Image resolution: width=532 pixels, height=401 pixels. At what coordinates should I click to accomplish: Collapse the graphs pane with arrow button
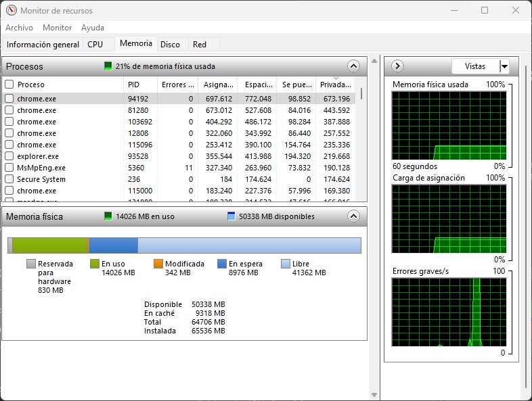397,66
